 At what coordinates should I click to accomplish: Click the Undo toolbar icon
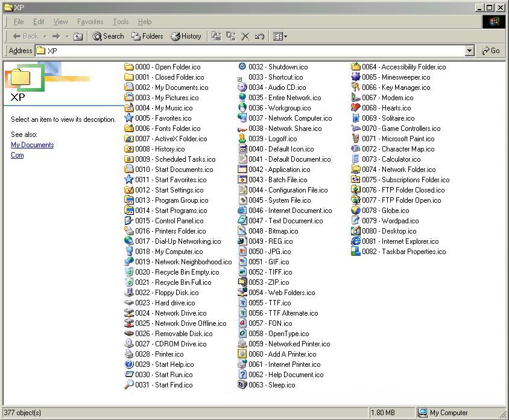[x=260, y=36]
